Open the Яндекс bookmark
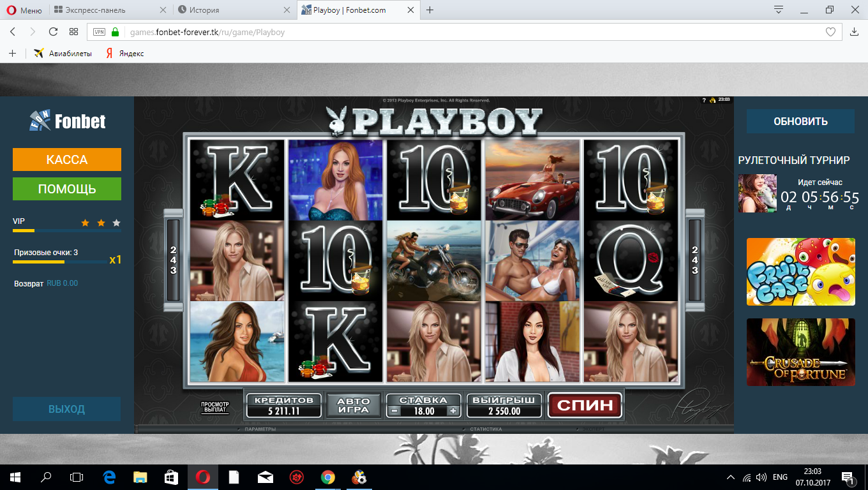The image size is (868, 490). [124, 54]
